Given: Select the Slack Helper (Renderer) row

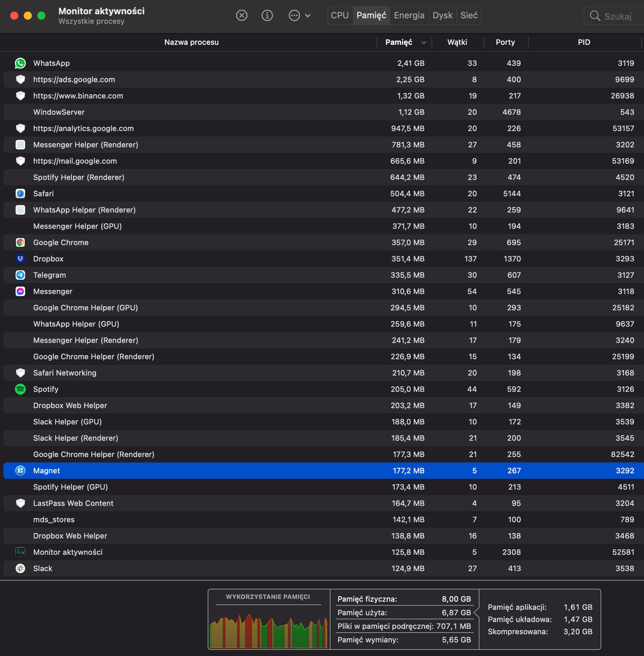Looking at the screenshot, I should (324, 438).
